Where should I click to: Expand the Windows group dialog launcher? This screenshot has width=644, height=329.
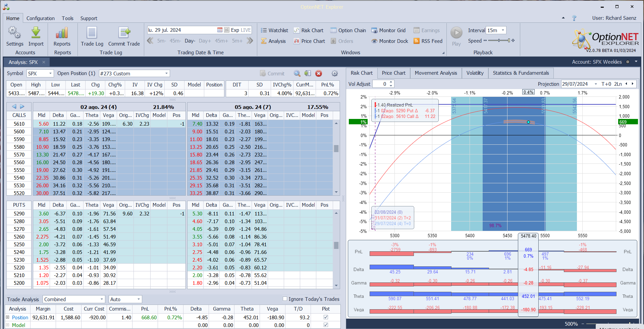pos(443,53)
